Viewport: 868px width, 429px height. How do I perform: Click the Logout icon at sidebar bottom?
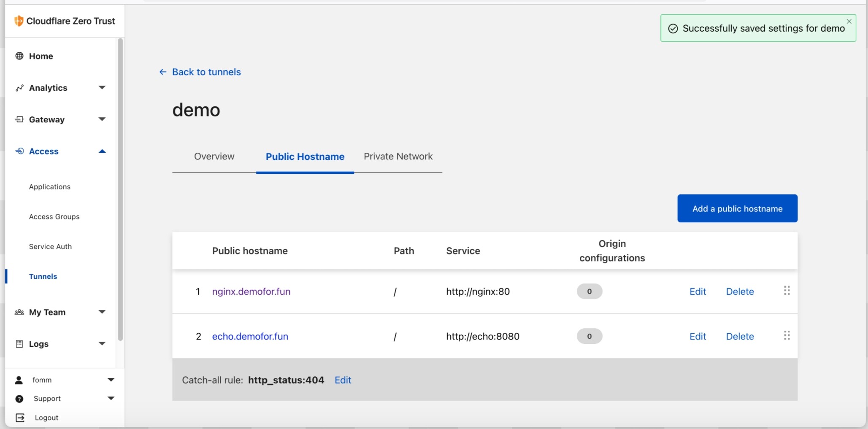[20, 418]
